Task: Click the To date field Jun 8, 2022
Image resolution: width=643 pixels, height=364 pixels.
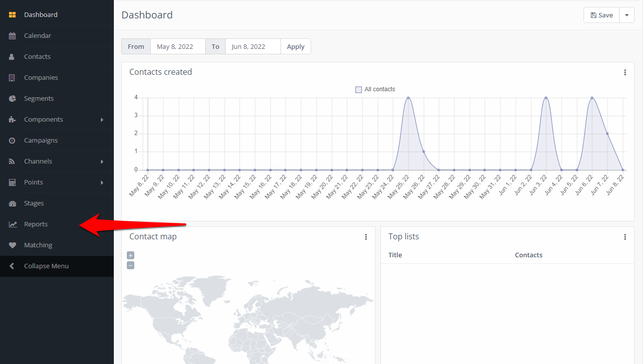Action: click(x=253, y=46)
